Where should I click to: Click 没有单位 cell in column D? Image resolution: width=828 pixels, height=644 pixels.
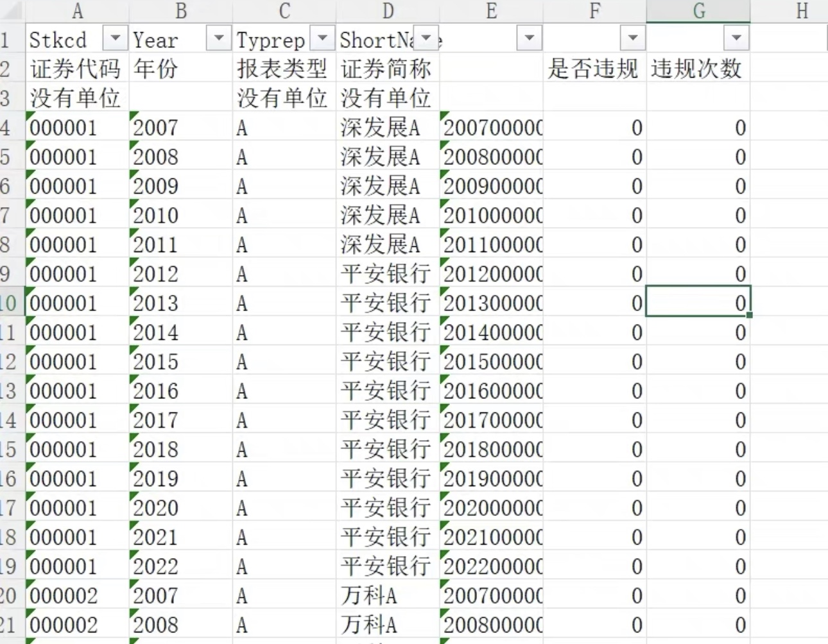pos(388,97)
